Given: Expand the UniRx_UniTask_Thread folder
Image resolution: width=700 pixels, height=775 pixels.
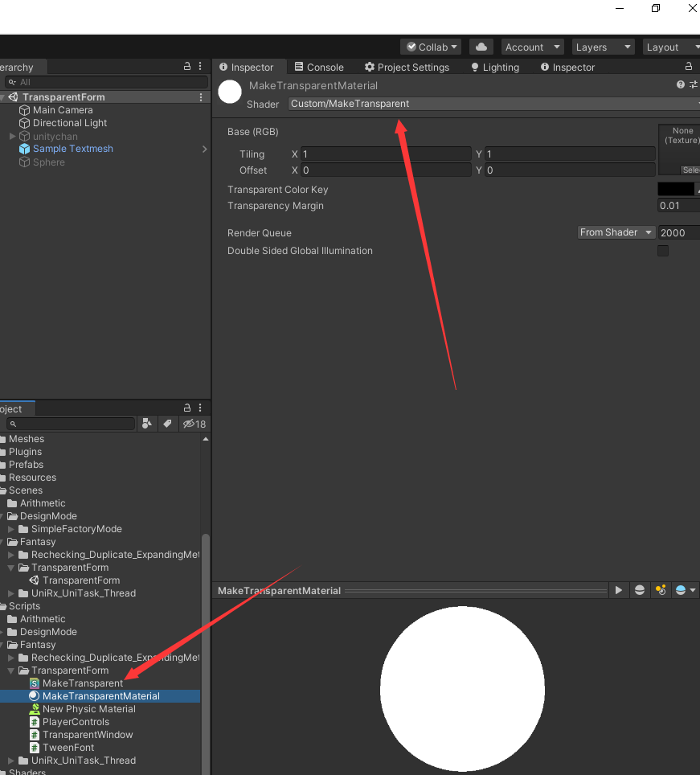Looking at the screenshot, I should (x=10, y=761).
